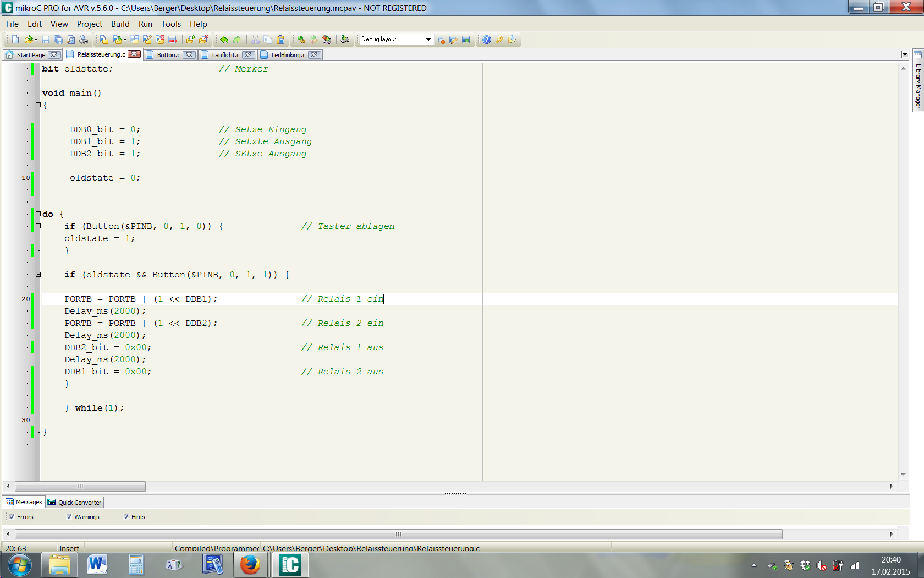Click the Add File to Project icon
924x578 pixels.
point(190,40)
